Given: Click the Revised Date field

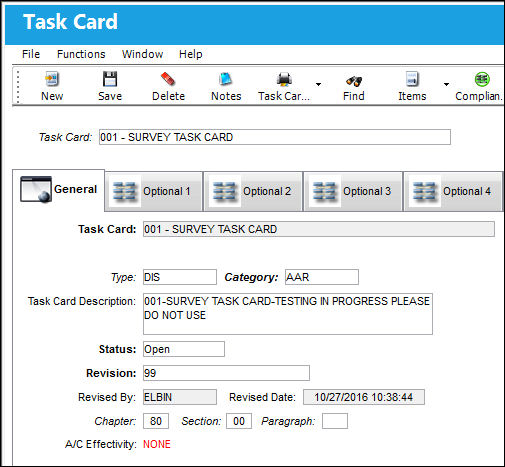Looking at the screenshot, I should [364, 397].
